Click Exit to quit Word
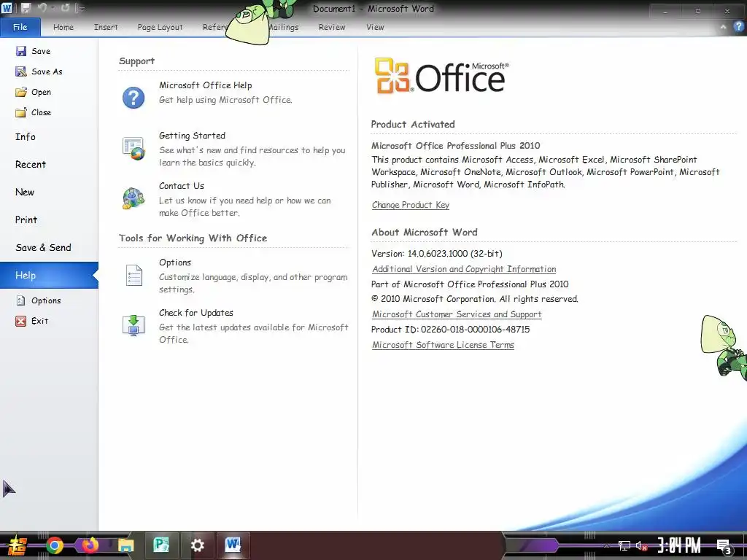 point(32,321)
